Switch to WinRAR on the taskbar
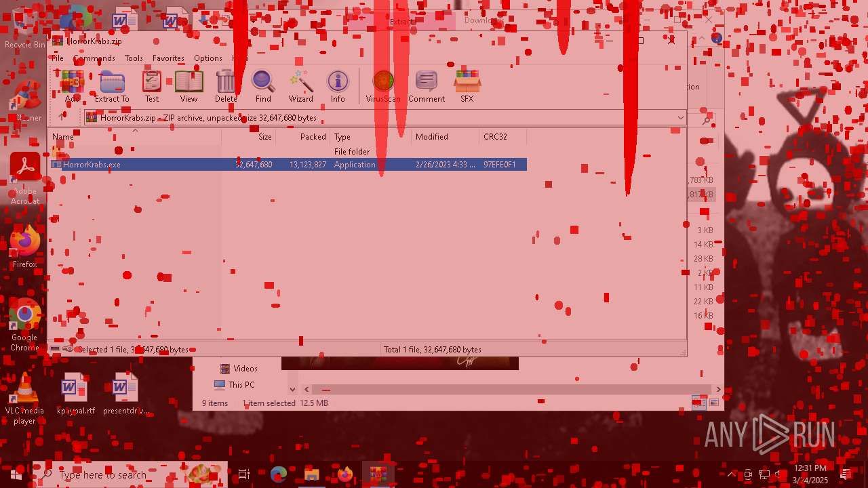 (378, 474)
